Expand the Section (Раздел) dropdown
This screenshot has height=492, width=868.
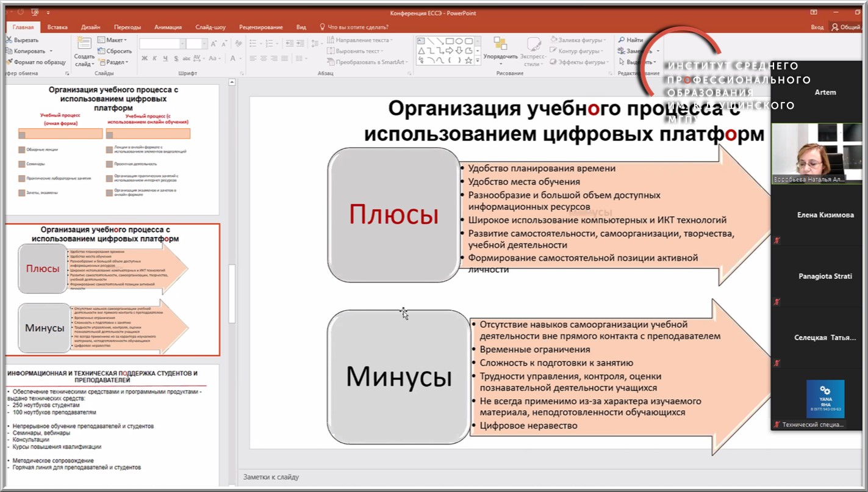(116, 62)
